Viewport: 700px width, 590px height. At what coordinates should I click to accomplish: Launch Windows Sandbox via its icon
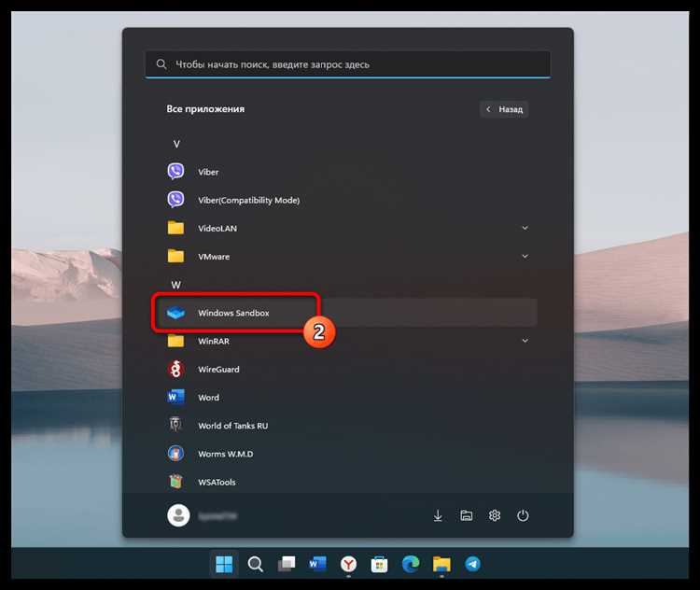tap(175, 313)
